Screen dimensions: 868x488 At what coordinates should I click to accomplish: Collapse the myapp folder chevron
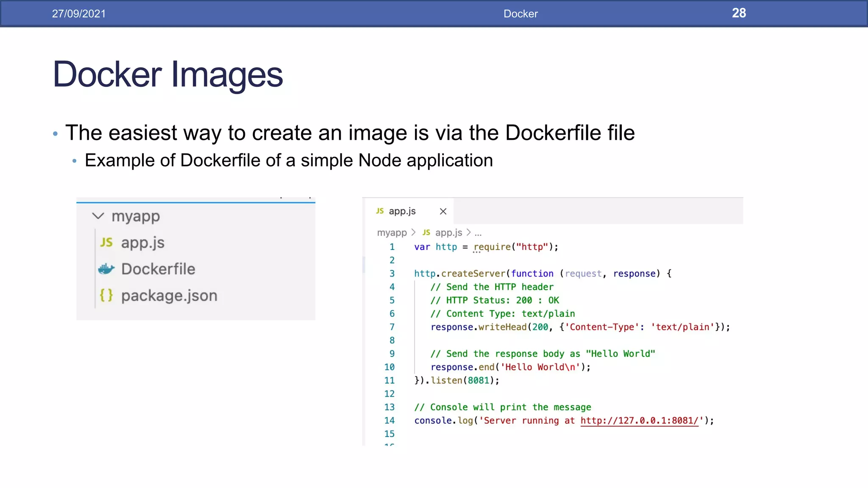click(x=98, y=216)
